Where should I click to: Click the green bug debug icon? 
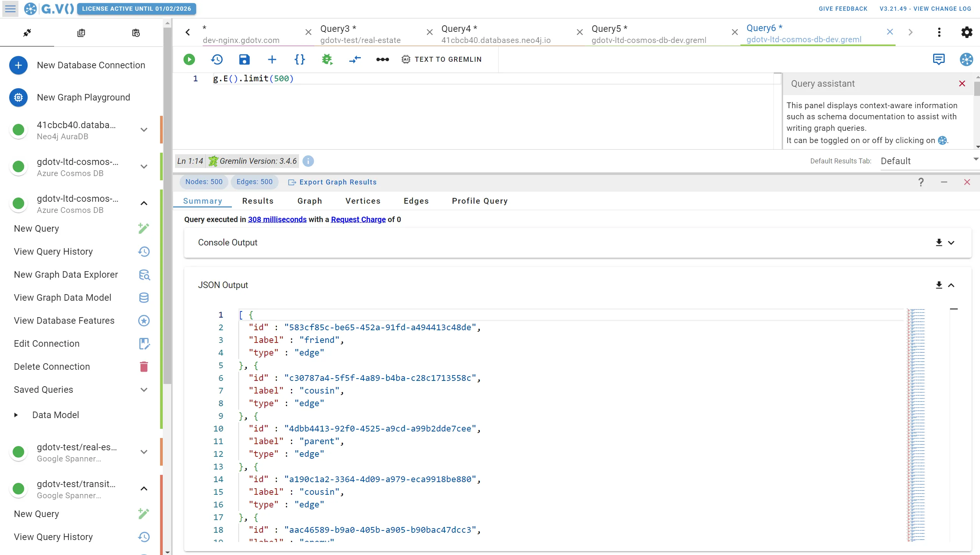(x=327, y=59)
